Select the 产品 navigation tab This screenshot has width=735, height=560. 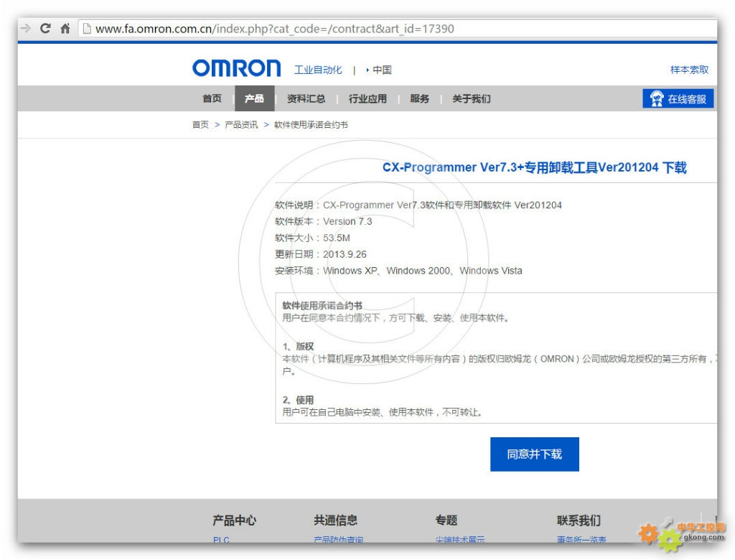tap(255, 98)
